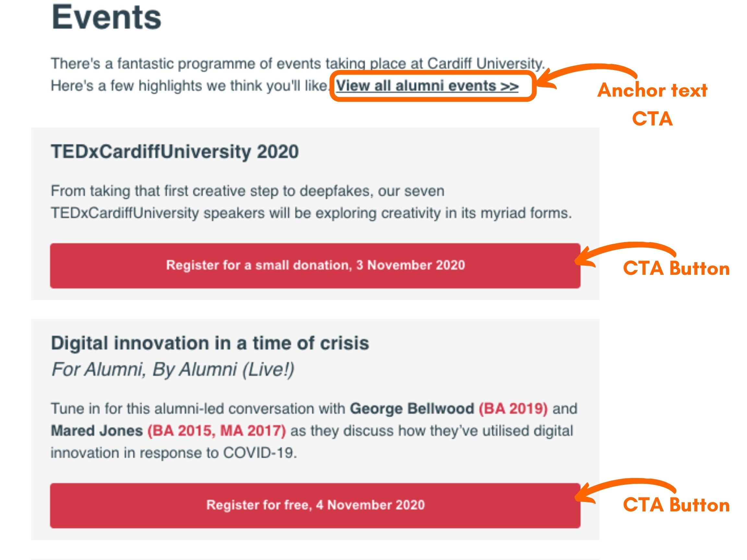Click the bold name 'Mared Jones'
Viewport: 747px width, 560px height.
click(x=97, y=431)
